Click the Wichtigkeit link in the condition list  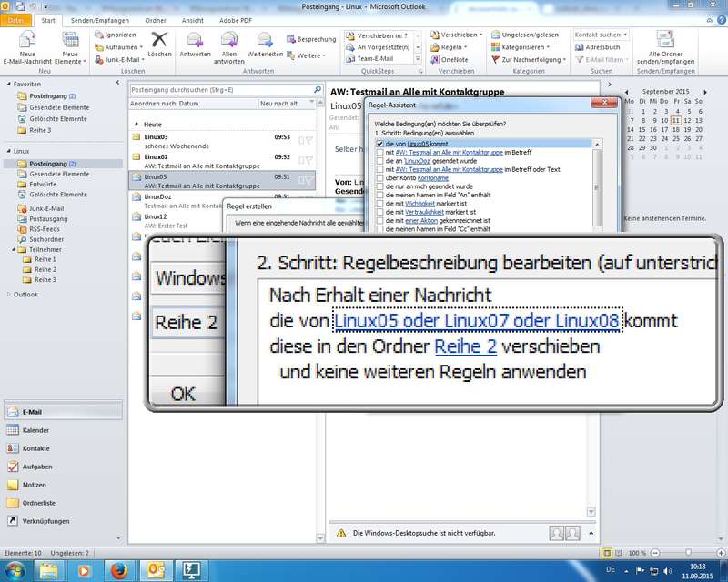[x=420, y=204]
